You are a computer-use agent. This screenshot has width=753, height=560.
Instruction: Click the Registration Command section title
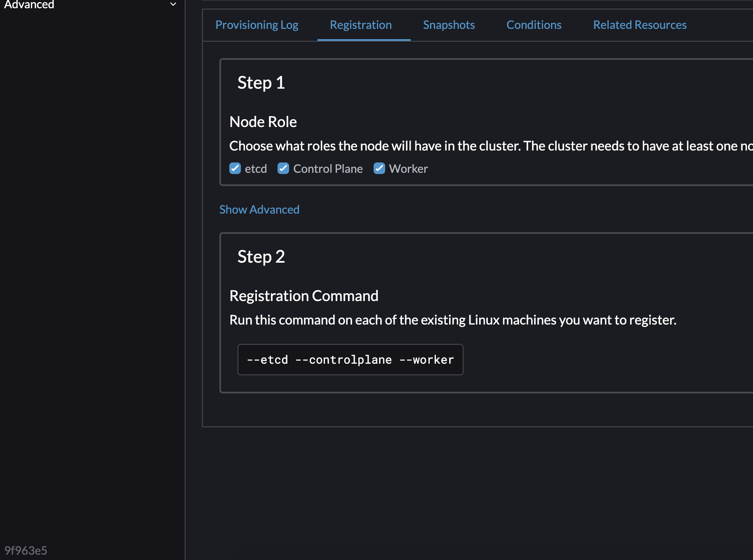(x=304, y=295)
